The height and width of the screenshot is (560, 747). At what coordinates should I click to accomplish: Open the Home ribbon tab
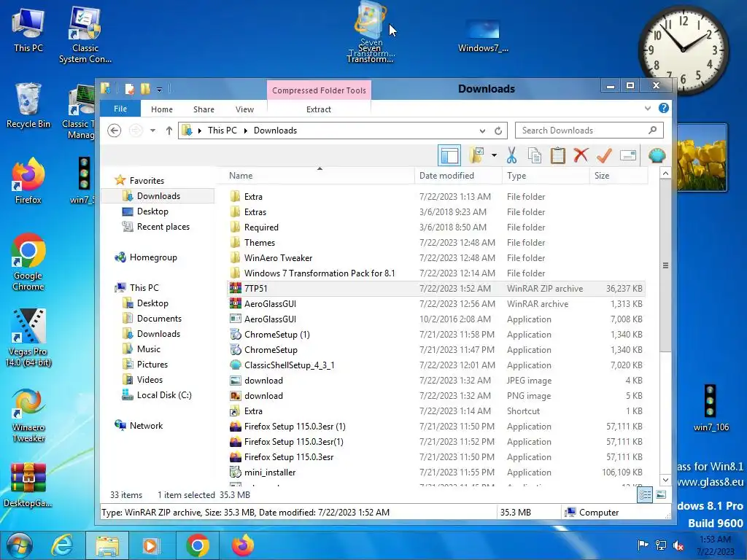tap(162, 109)
